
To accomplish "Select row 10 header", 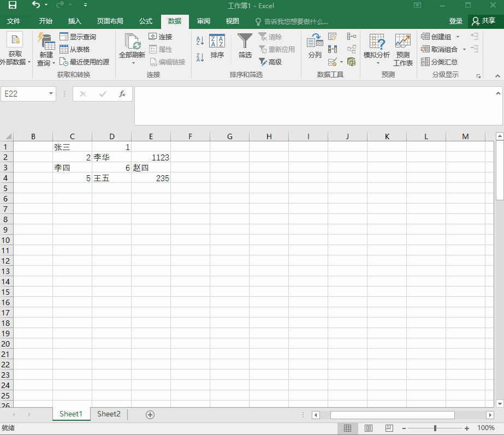I will tap(6, 240).
